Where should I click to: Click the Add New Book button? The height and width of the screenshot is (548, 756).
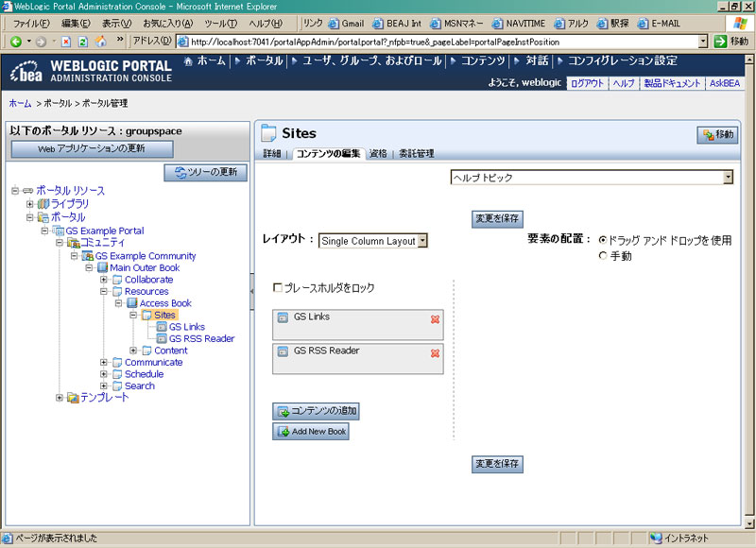point(311,432)
